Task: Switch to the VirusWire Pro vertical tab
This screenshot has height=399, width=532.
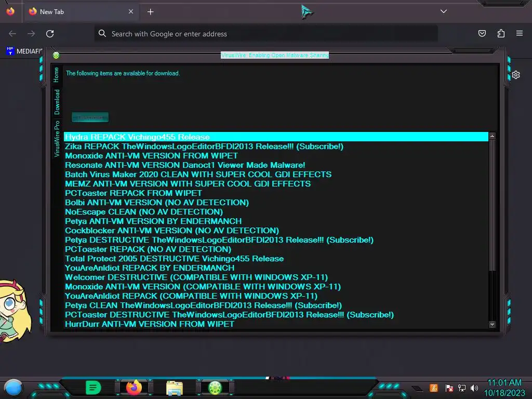Action: 57,138
